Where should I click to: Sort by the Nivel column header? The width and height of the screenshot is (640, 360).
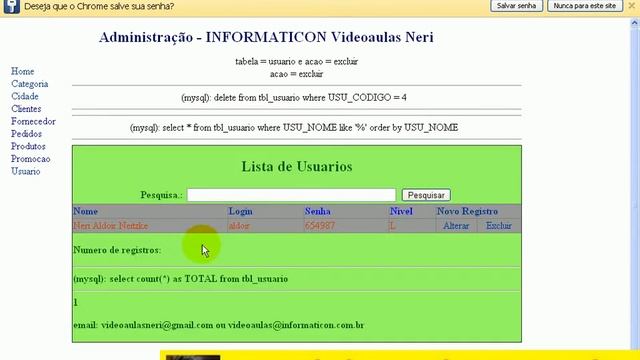click(x=401, y=211)
